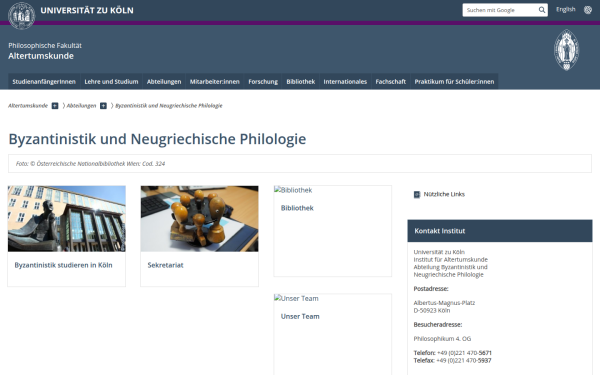Open the Lehre und Studium menu

point(111,82)
